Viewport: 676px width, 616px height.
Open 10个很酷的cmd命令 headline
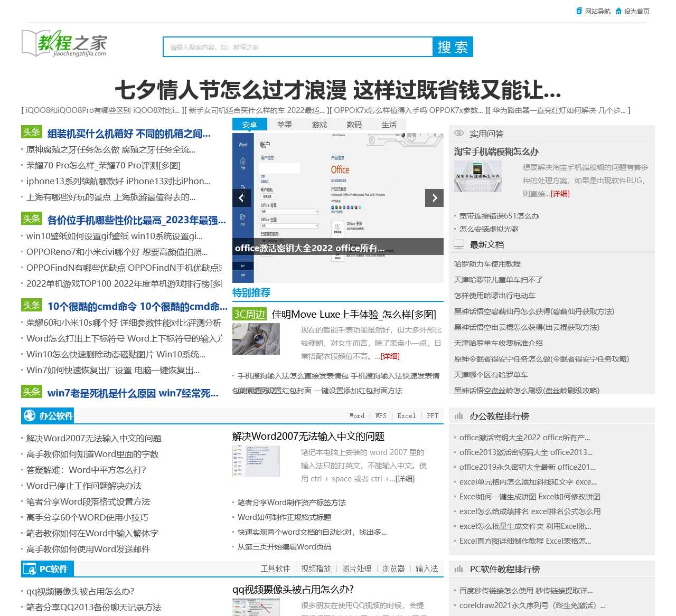click(137, 307)
